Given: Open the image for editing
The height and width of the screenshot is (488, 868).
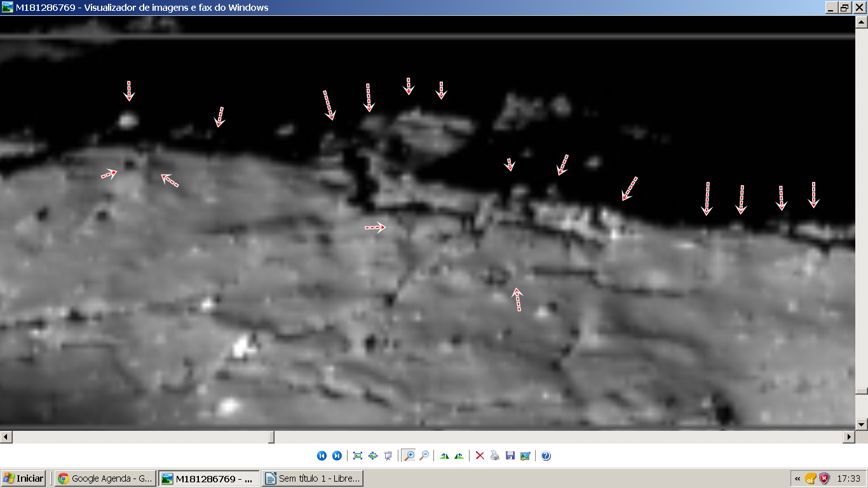Looking at the screenshot, I should point(526,456).
